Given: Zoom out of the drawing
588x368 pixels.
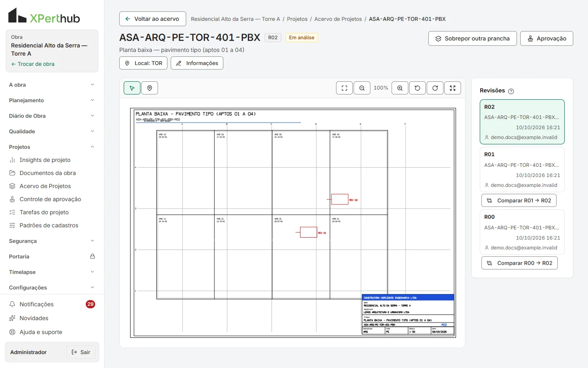Looking at the screenshot, I should [x=362, y=88].
